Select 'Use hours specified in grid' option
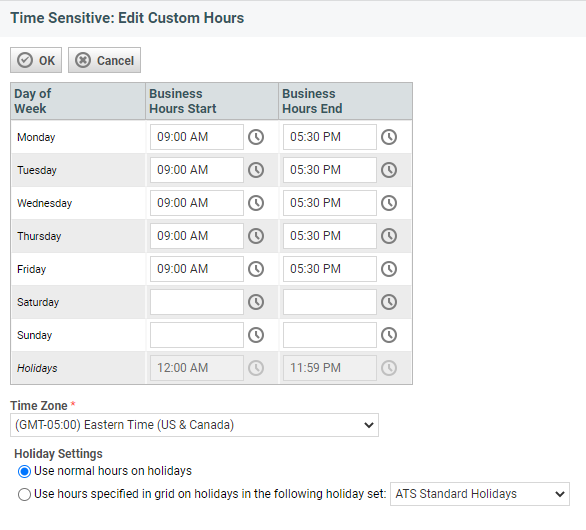586x530 pixels. [x=24, y=494]
